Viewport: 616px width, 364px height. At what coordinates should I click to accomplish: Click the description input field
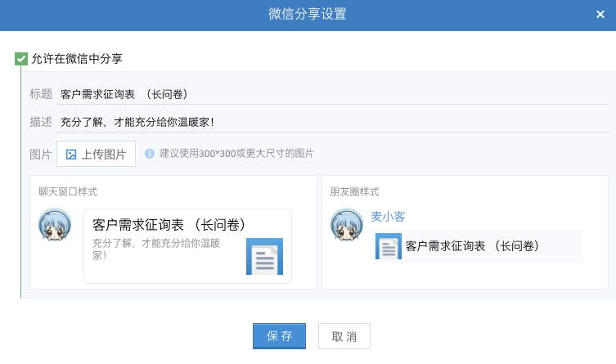tap(332, 122)
